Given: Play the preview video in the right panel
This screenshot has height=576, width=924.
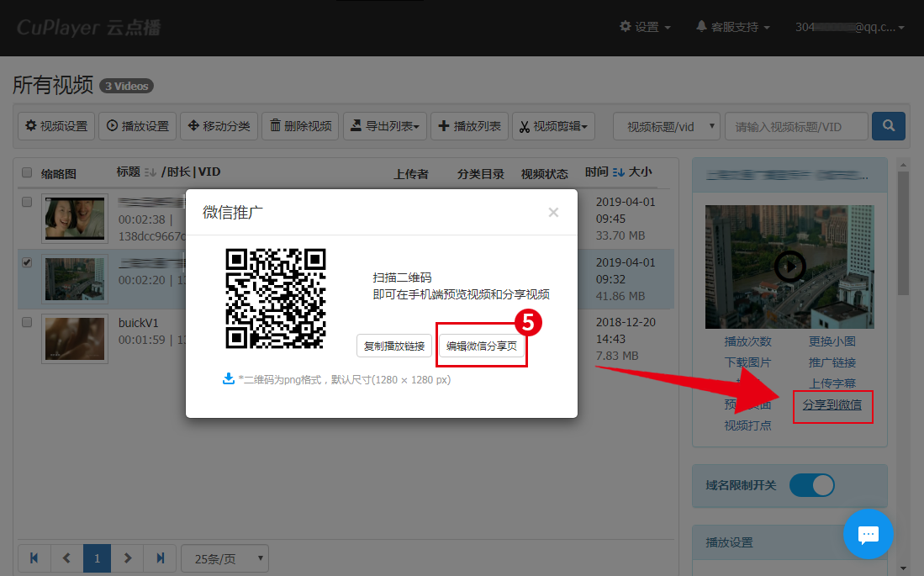Looking at the screenshot, I should (789, 267).
